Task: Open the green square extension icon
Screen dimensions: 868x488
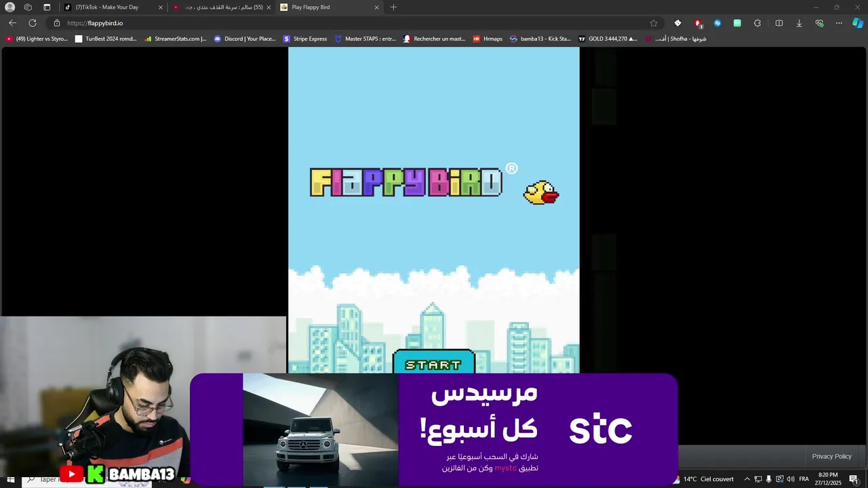Action: tap(737, 23)
